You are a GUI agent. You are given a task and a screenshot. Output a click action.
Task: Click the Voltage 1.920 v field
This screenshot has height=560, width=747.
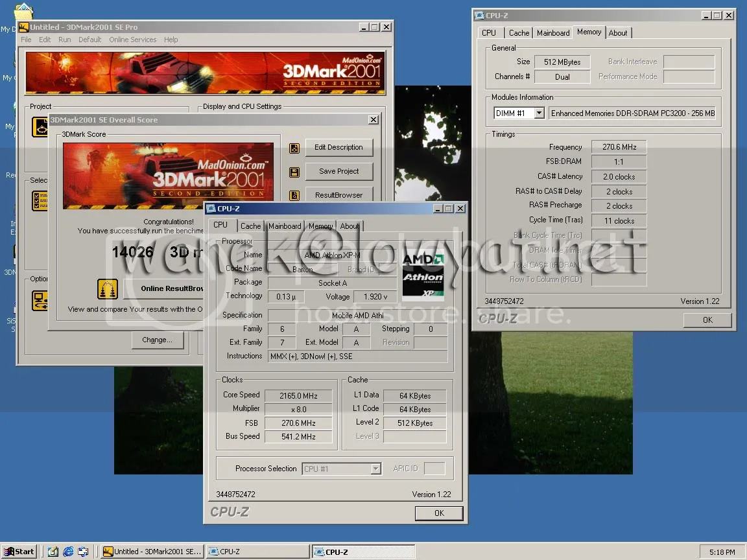[x=375, y=297]
